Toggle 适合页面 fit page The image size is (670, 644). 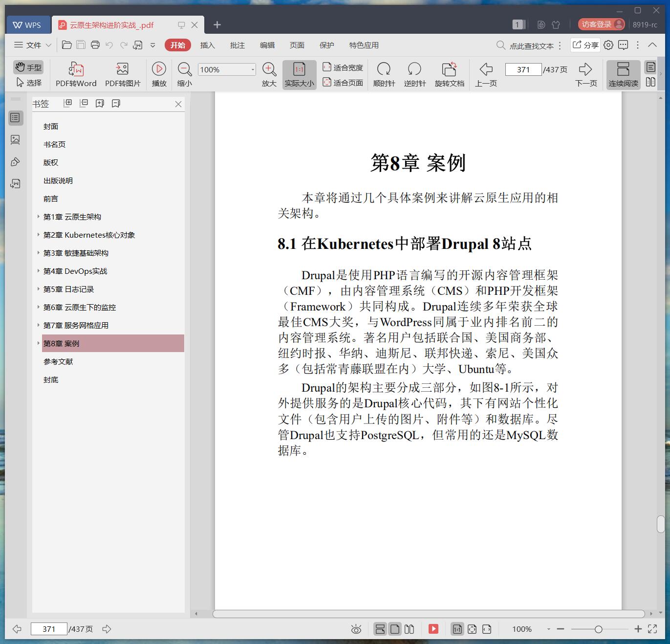coord(343,83)
